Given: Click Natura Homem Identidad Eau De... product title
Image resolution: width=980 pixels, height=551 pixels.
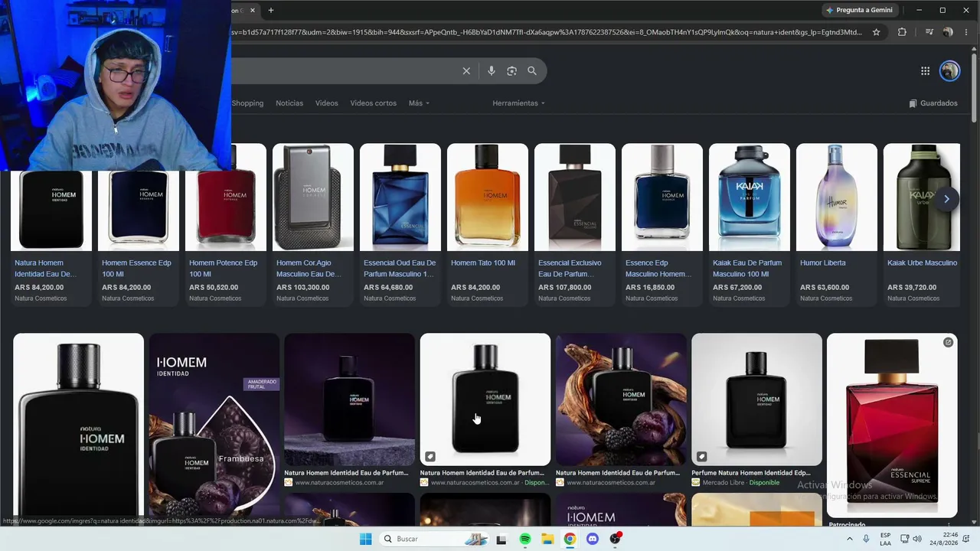Looking at the screenshot, I should [45, 268].
